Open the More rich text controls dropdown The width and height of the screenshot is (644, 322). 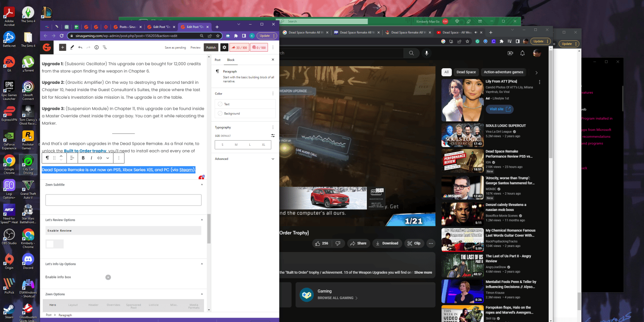108,158
